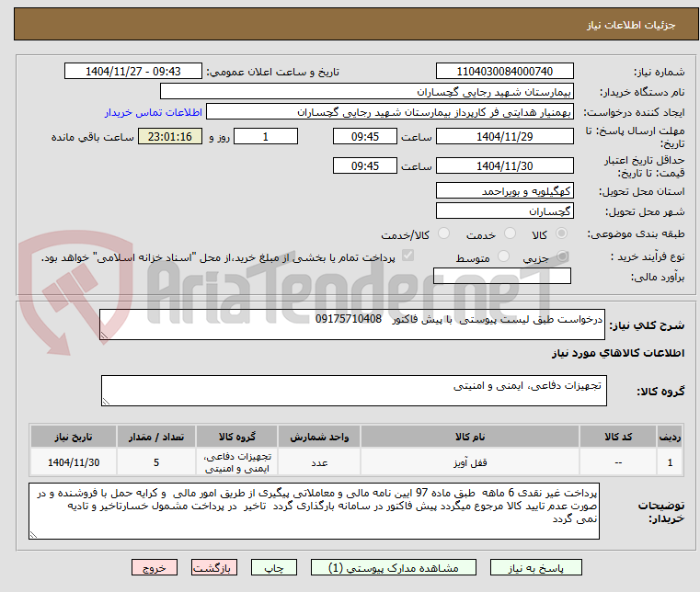Select the متوسط purchase type radio
Screen dimensions: 700x592
pyautogui.click(x=503, y=256)
